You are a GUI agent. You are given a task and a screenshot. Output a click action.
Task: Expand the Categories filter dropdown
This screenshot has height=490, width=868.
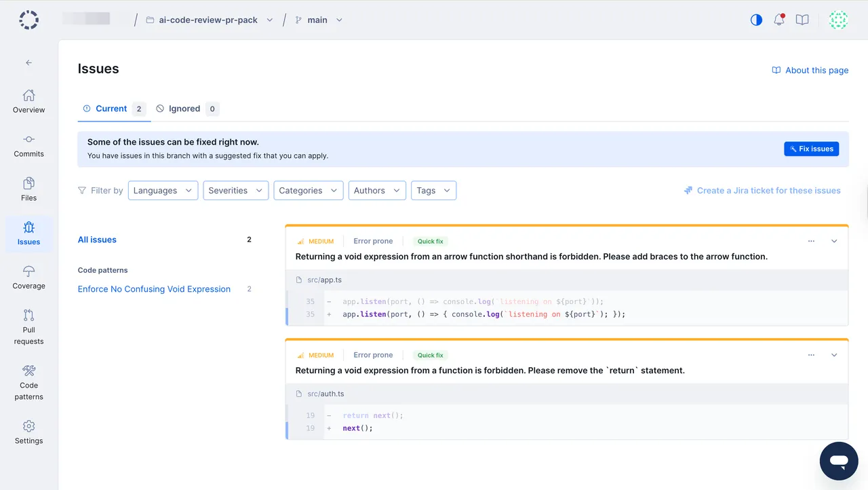tap(308, 191)
